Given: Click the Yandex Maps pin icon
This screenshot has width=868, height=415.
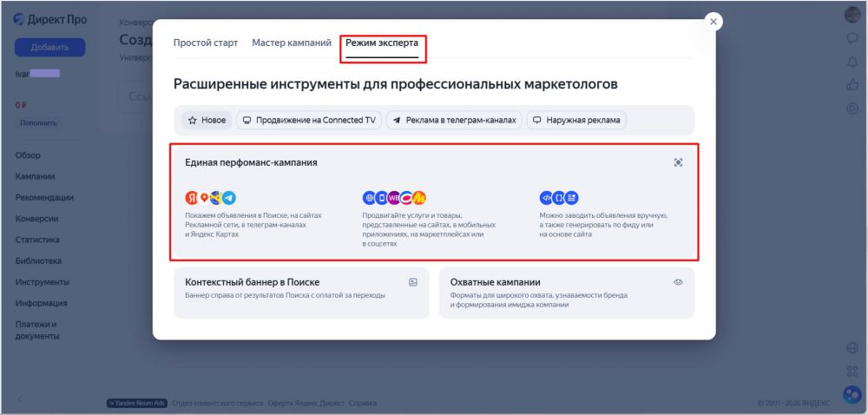Looking at the screenshot, I should 204,198.
